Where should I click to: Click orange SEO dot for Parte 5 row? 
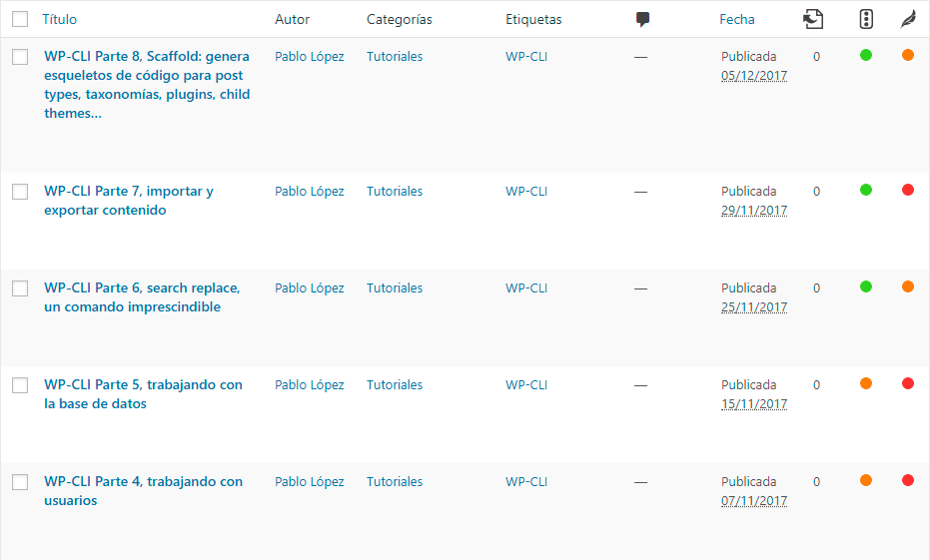[x=866, y=383]
